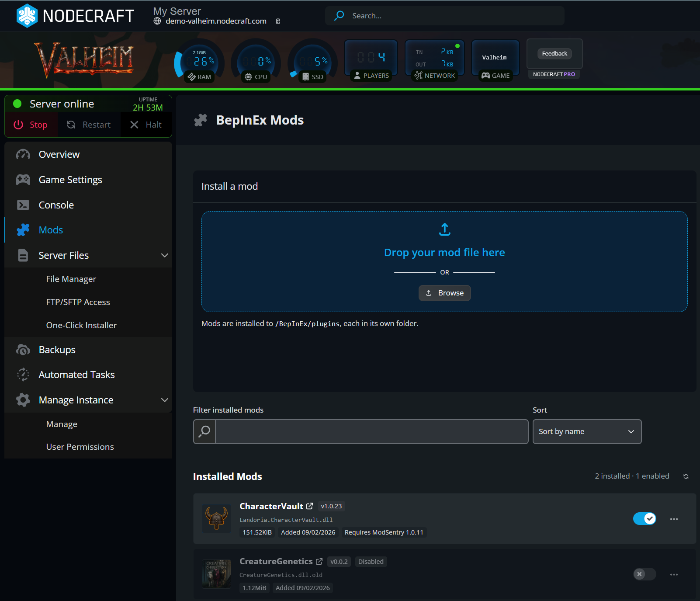Enable the CreatureGenetics mod toggle
The image size is (700, 601).
coord(645,574)
